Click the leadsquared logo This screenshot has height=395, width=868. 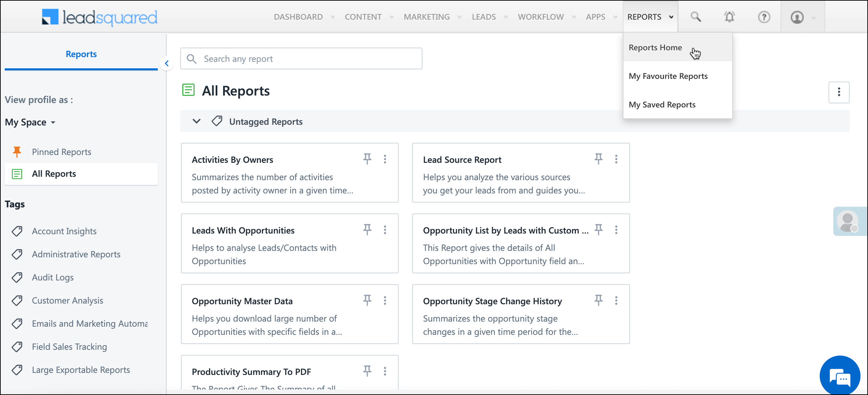pos(100,17)
